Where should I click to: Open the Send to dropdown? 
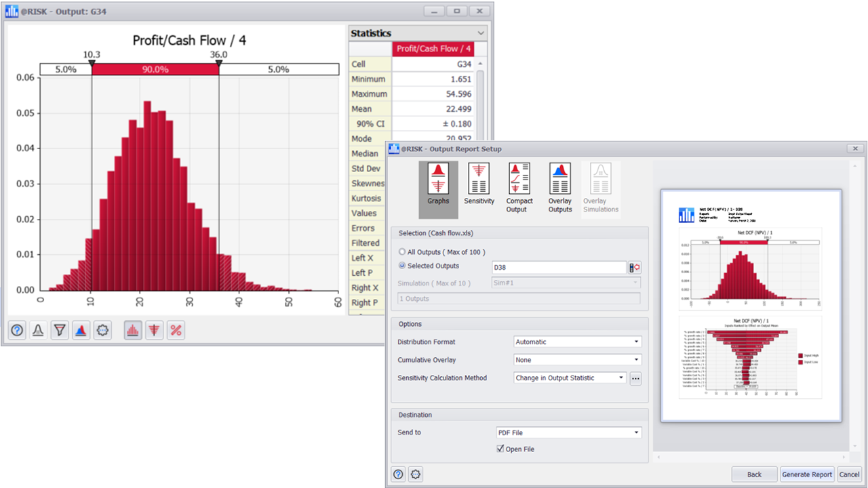pyautogui.click(x=635, y=432)
